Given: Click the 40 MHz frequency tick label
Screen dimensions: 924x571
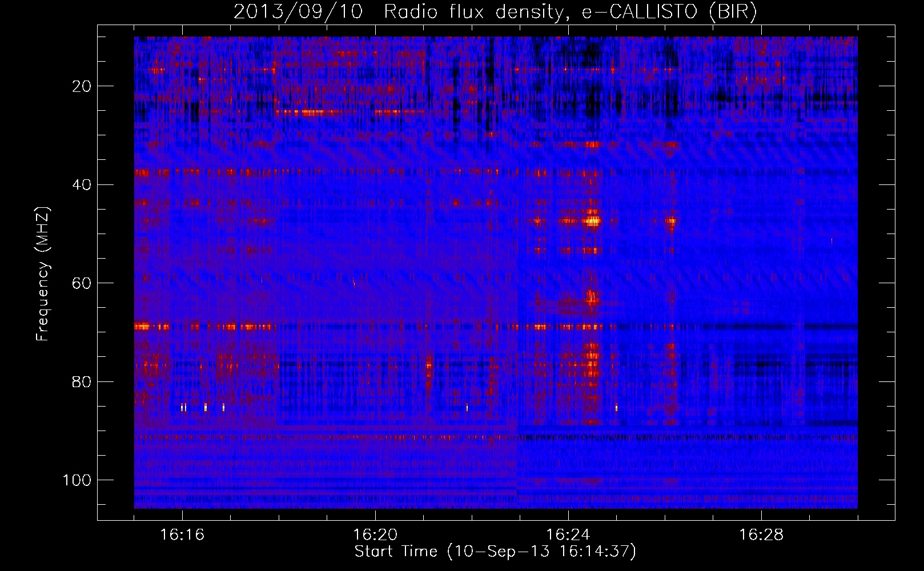Looking at the screenshot, I should [x=82, y=184].
